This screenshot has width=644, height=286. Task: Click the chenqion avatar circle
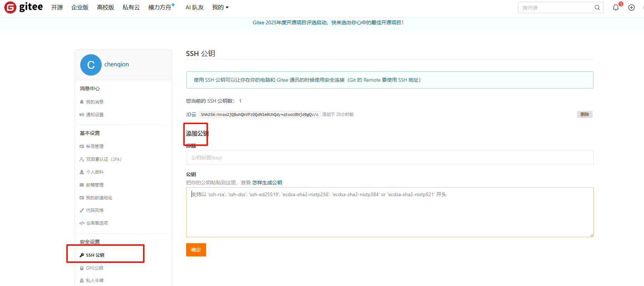(91, 65)
